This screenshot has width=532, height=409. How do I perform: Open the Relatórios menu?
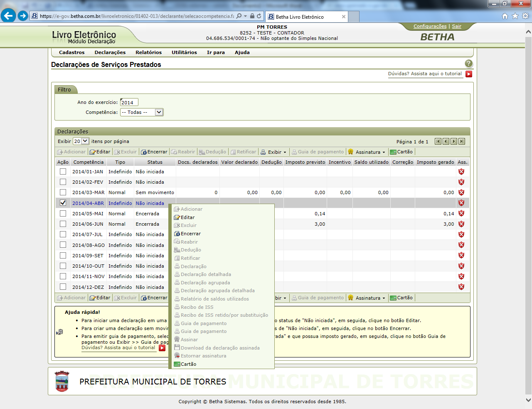[x=148, y=52]
